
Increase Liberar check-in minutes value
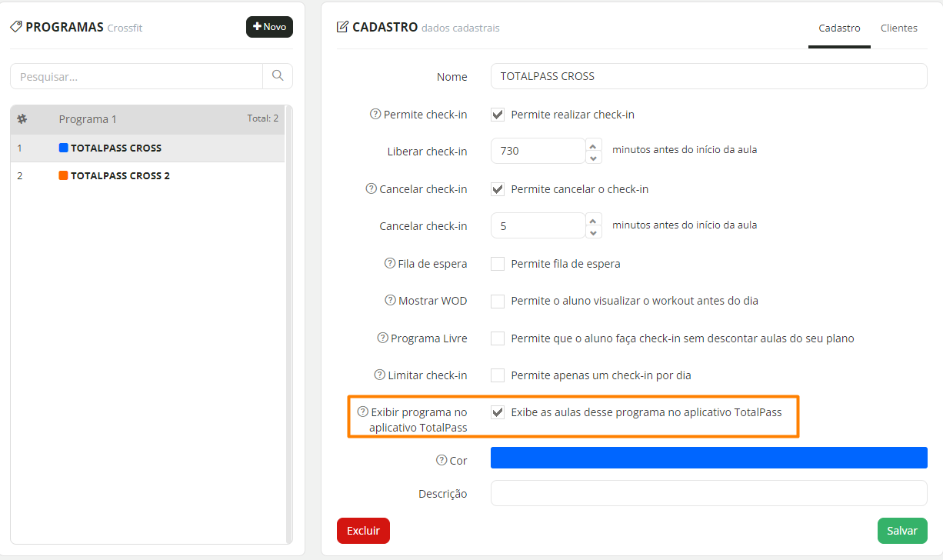(x=593, y=145)
